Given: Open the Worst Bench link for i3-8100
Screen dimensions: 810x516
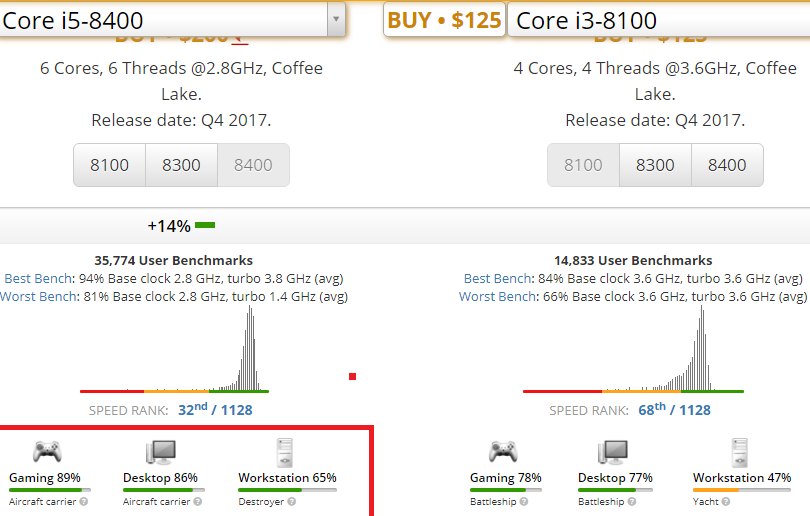Looking at the screenshot, I should 497,297.
